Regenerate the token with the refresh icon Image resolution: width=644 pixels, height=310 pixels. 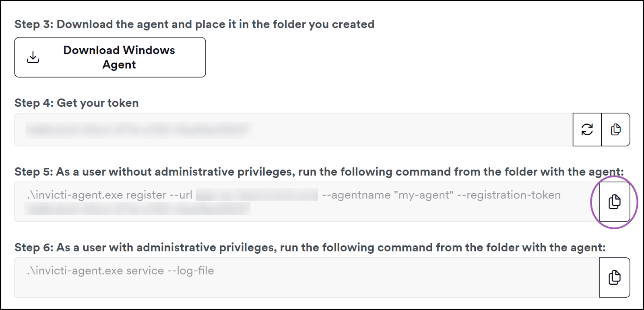[587, 129]
